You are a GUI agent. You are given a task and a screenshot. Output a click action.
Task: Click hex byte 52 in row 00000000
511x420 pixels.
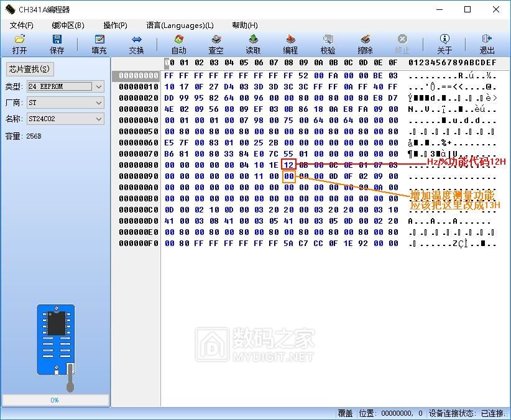(x=303, y=76)
